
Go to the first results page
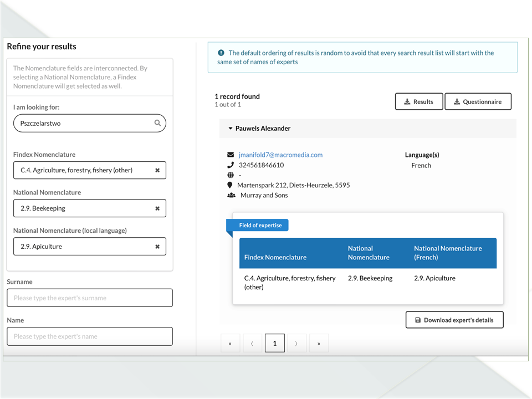[x=230, y=344]
